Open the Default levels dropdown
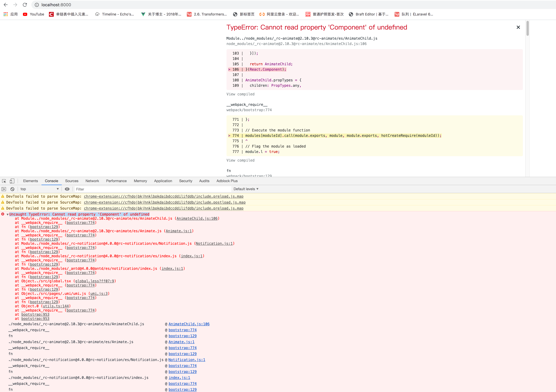 (246, 189)
